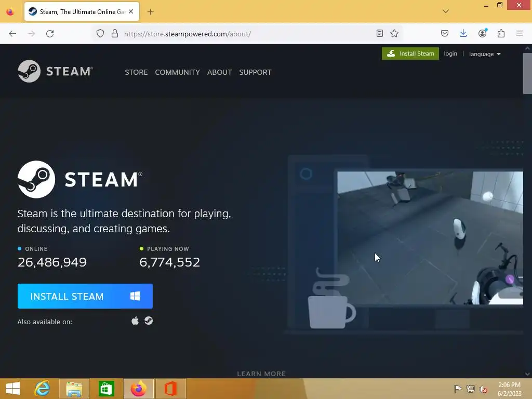Open the extensions puzzle-piece icon
Screen dimensions: 532x399
pyautogui.click(x=501, y=33)
